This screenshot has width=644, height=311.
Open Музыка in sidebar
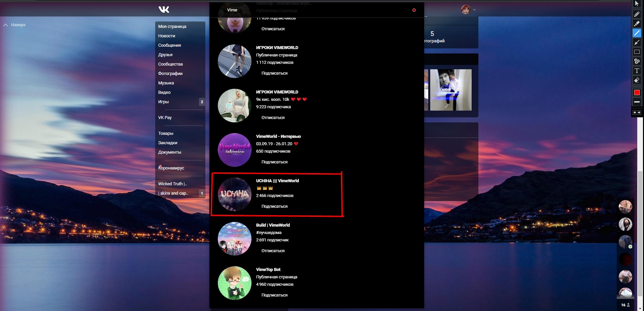(x=166, y=83)
